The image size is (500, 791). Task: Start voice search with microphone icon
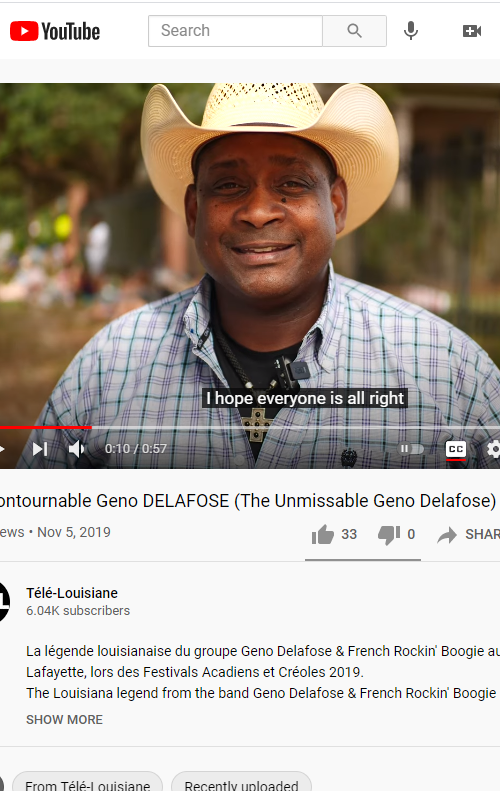tap(411, 31)
